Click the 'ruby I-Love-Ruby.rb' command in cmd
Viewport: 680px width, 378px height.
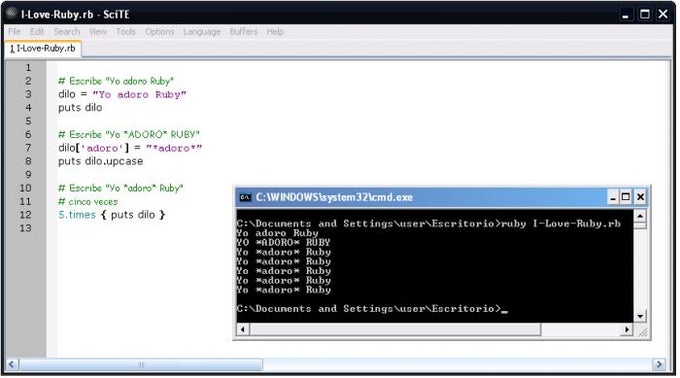(561, 224)
